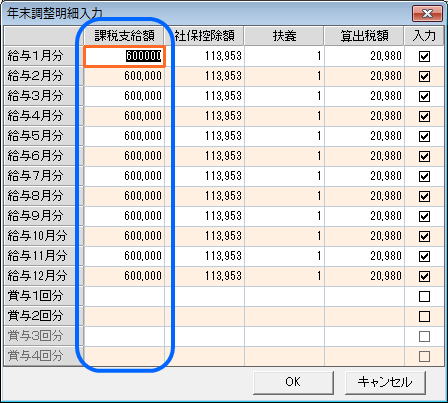Image resolution: width=448 pixels, height=403 pixels.
Task: Click the 社保控除額 column header
Action: (204, 36)
